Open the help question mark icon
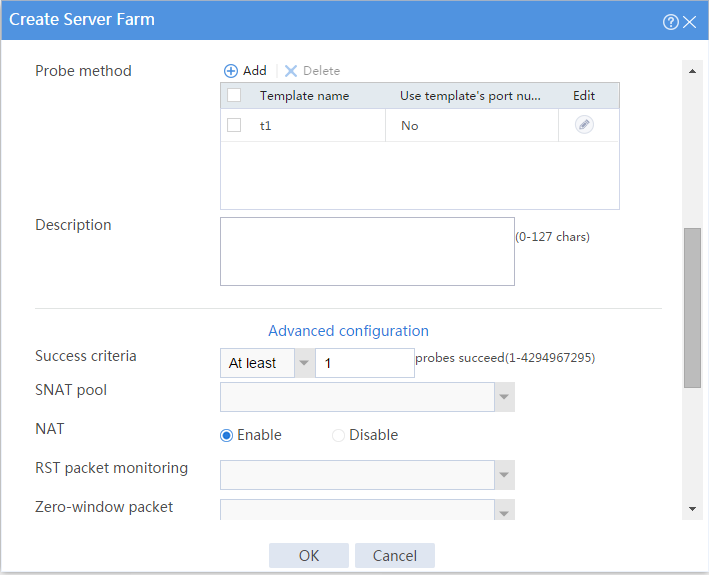Viewport: 709px width, 575px height. [x=671, y=22]
